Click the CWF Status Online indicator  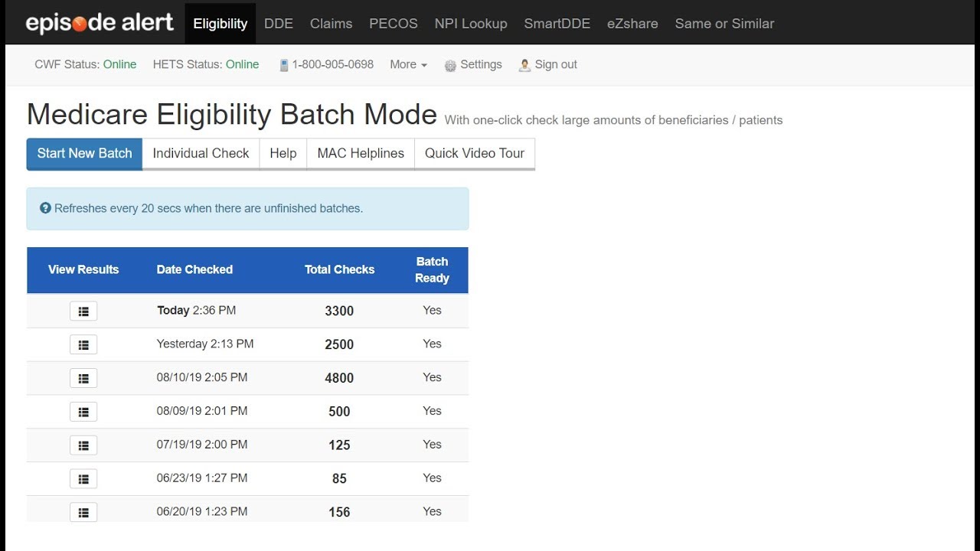[x=86, y=64]
